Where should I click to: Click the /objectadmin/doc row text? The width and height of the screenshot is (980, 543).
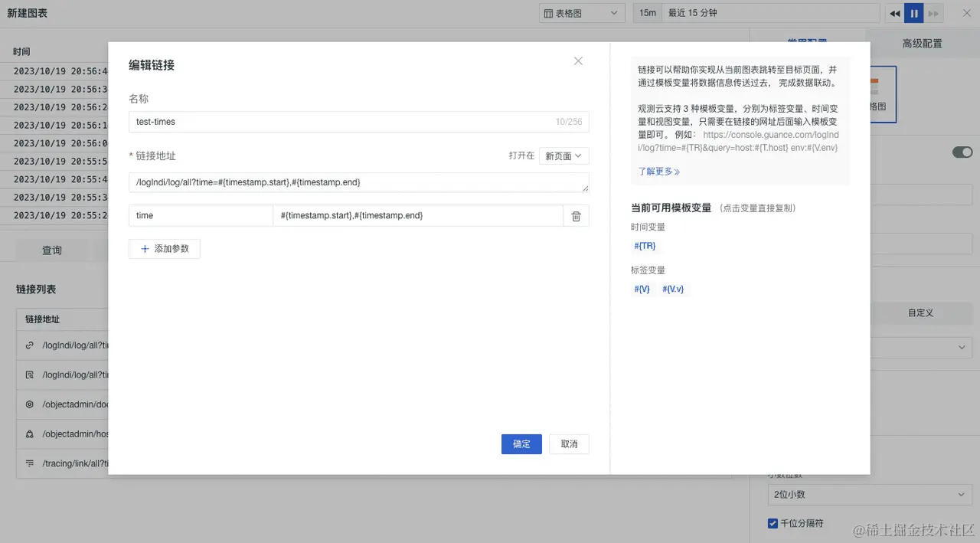[x=76, y=404]
